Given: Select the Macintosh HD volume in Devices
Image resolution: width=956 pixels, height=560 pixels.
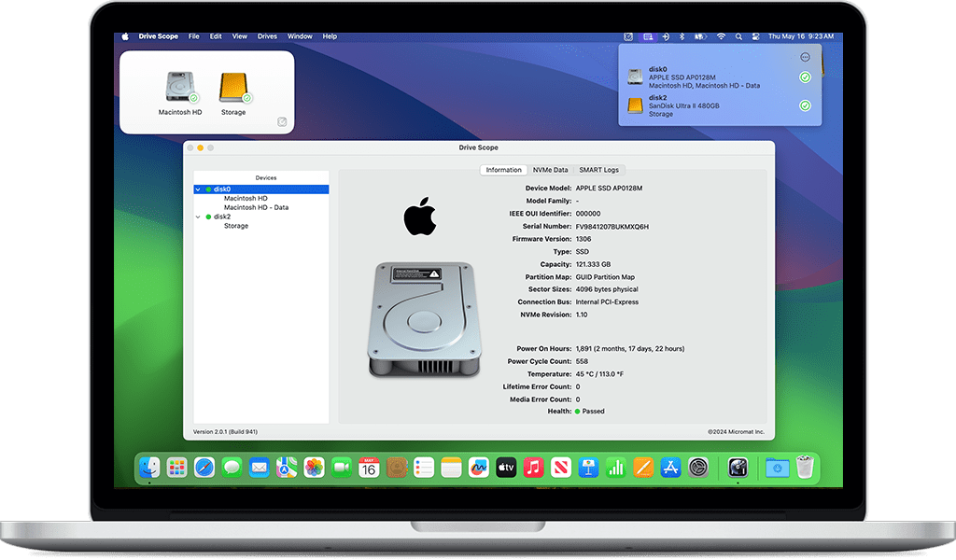Looking at the screenshot, I should pos(246,199).
